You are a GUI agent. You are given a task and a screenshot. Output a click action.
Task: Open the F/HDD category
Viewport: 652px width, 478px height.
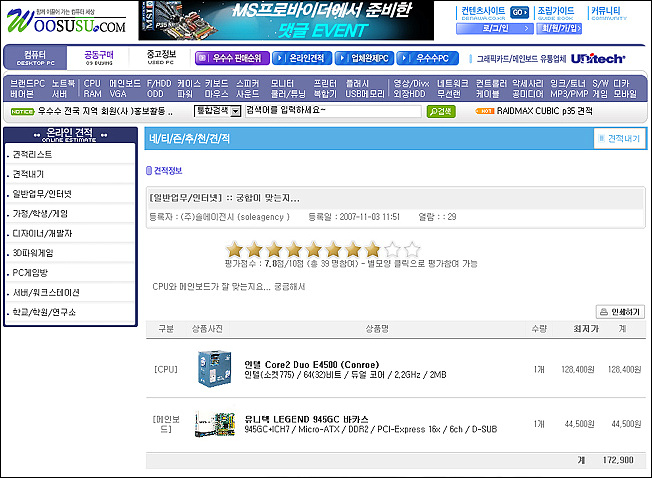tap(159, 84)
